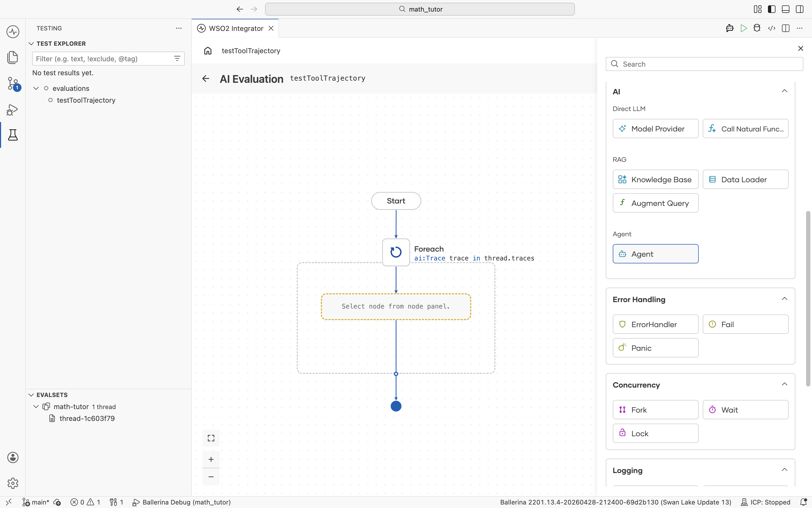Screen dimensions: 812x508
Task: Open the WSO2 Integrator activity bar icon
Action: [13, 32]
